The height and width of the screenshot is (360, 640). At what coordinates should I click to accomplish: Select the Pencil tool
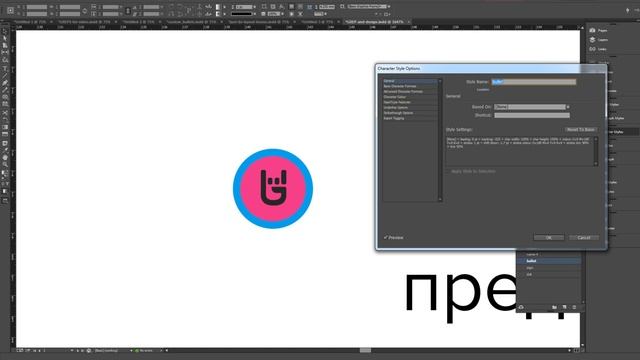(x=5, y=90)
